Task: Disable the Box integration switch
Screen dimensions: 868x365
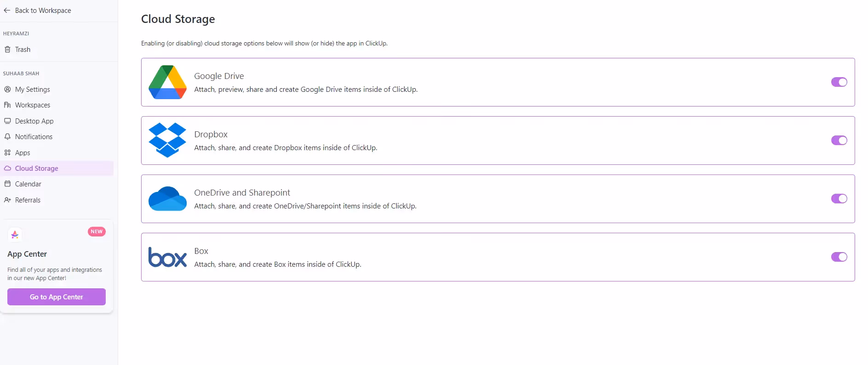Action: tap(839, 257)
